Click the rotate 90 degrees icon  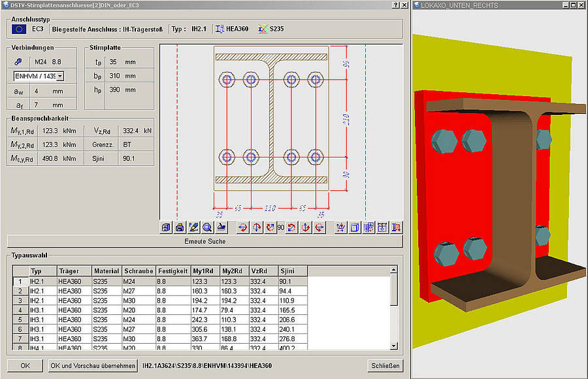tap(280, 227)
